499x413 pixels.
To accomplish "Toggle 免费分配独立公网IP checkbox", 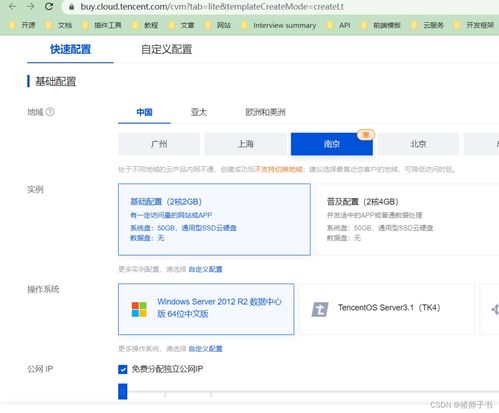I will click(x=123, y=369).
